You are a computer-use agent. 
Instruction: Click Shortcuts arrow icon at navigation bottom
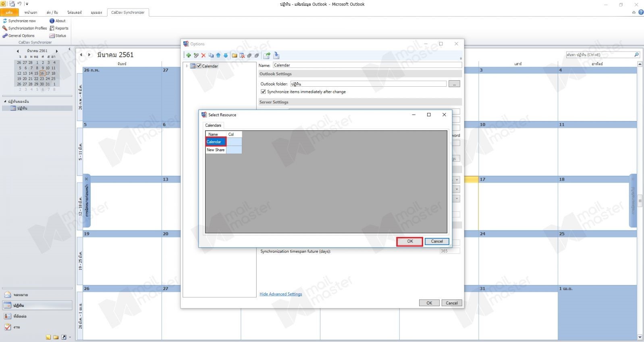[x=64, y=337]
